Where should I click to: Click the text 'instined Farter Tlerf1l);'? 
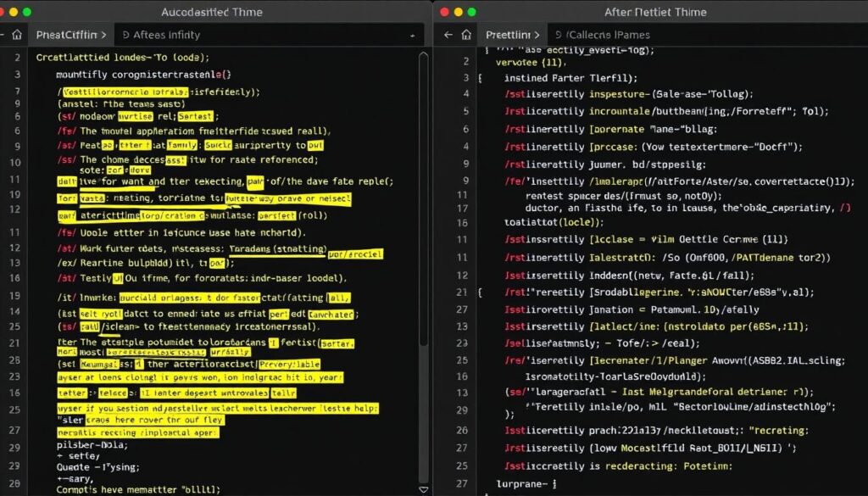570,79
